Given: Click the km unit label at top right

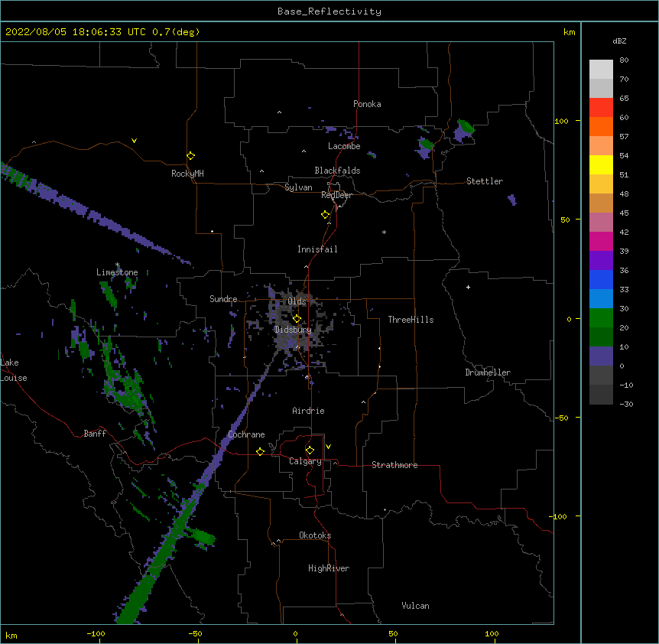Looking at the screenshot, I should [x=569, y=32].
